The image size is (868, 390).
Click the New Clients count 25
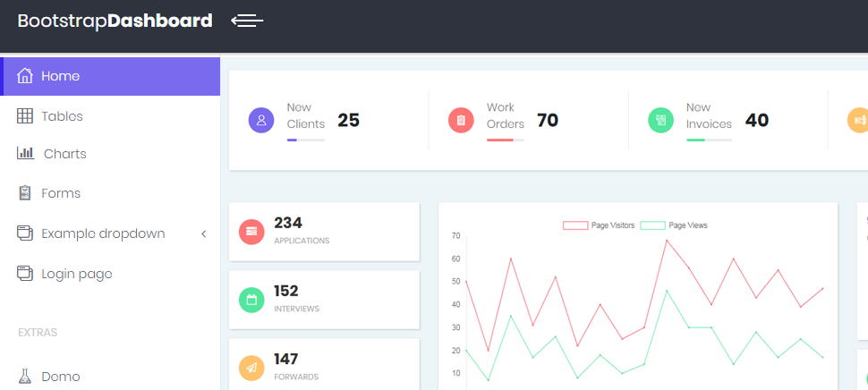click(x=349, y=120)
